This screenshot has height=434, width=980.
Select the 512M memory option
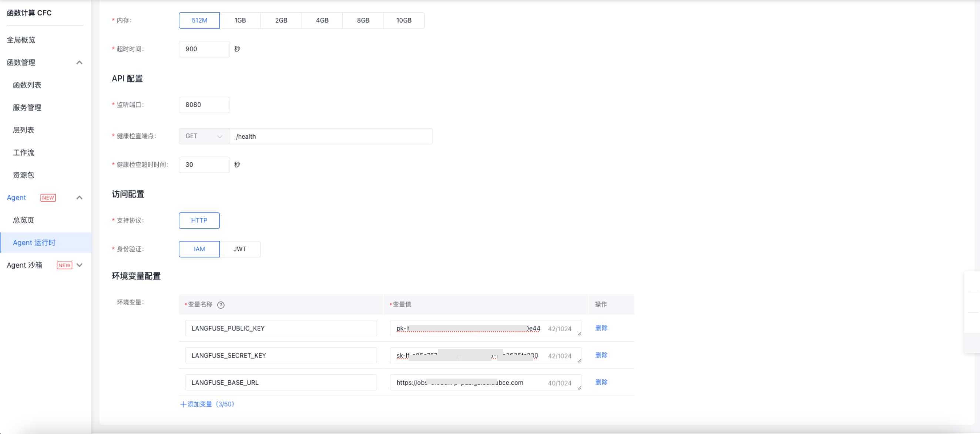pos(199,20)
